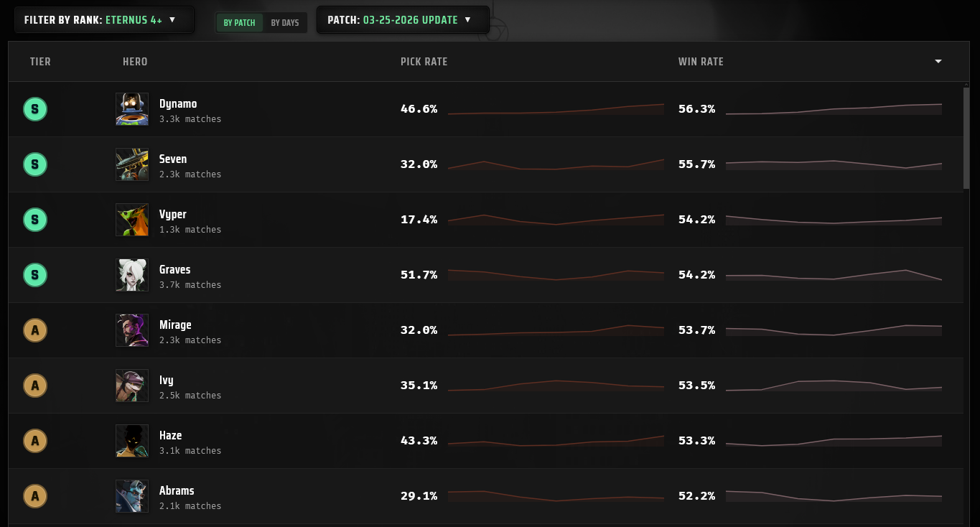Screen dimensions: 980x527
Task: Sort by the Win Rate column header
Action: [x=701, y=62]
